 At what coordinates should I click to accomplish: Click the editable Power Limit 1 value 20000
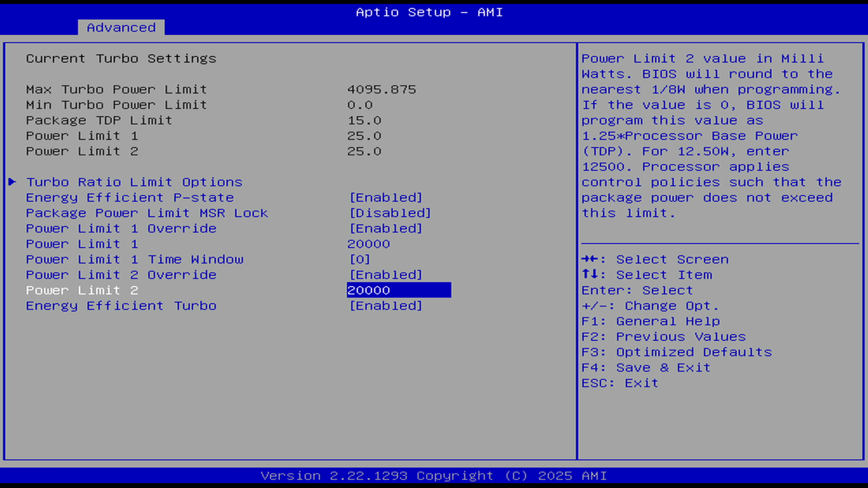click(x=368, y=244)
